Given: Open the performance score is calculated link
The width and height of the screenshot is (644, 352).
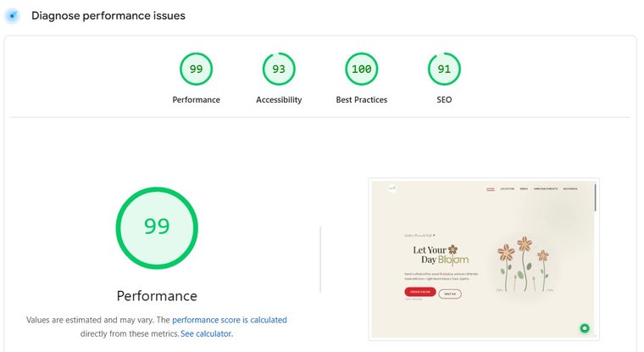Looking at the screenshot, I should pyautogui.click(x=230, y=320).
